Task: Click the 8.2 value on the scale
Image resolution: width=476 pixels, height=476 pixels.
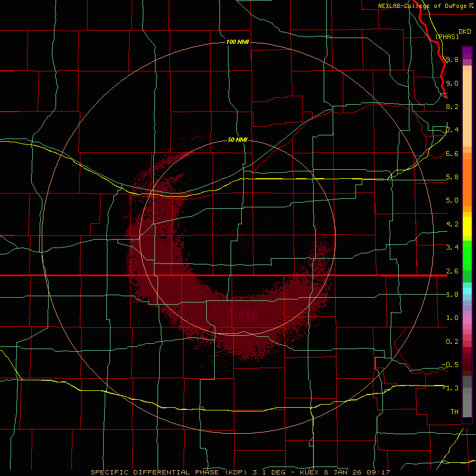Action: (452, 106)
